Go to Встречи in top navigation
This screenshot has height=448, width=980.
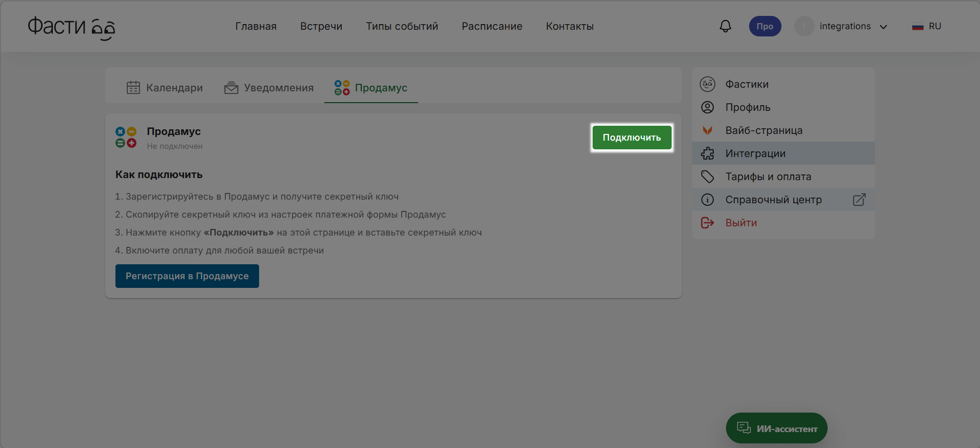point(321,26)
